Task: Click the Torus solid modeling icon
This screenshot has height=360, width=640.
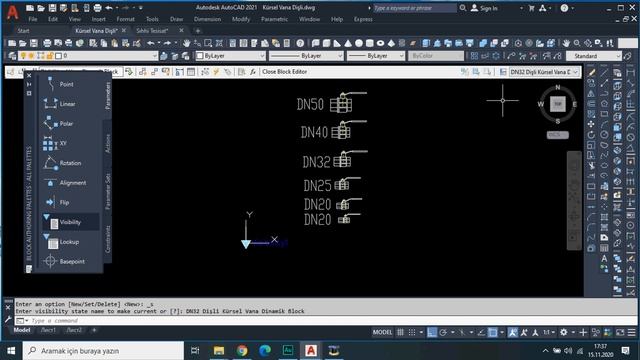Action: (380, 43)
